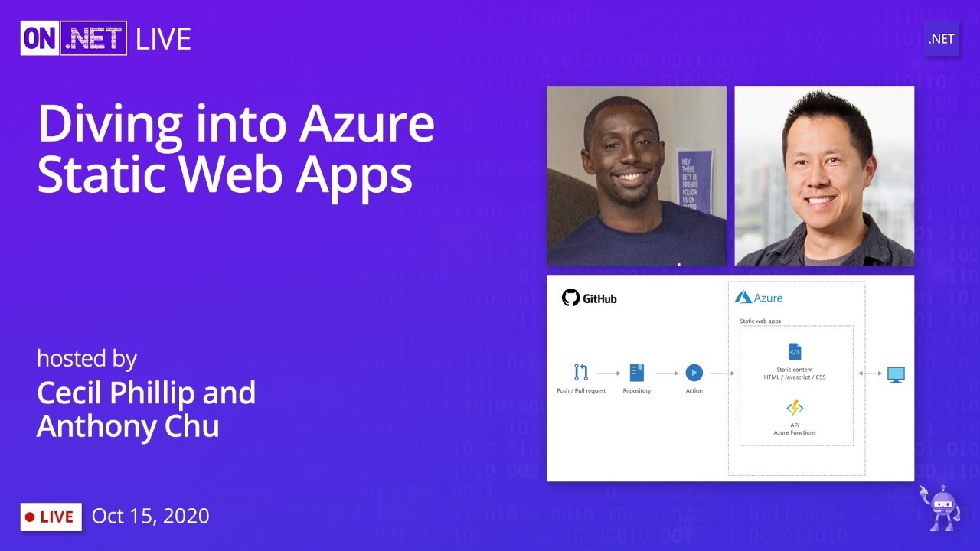This screenshot has width=980, height=551.
Task: Click the text "Static Web Apps" in title
Action: [224, 174]
